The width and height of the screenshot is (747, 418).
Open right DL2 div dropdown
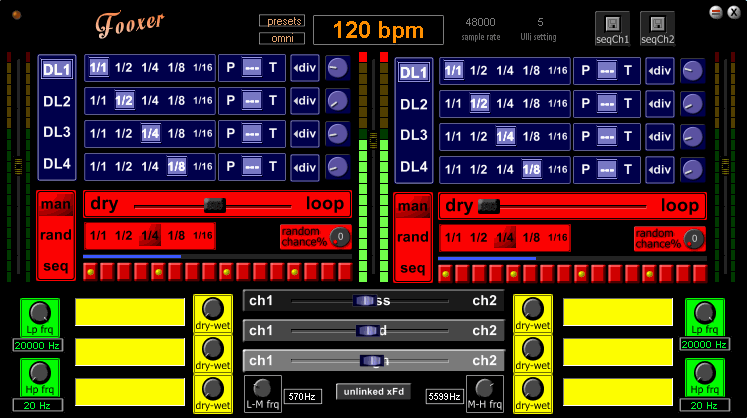coord(659,104)
